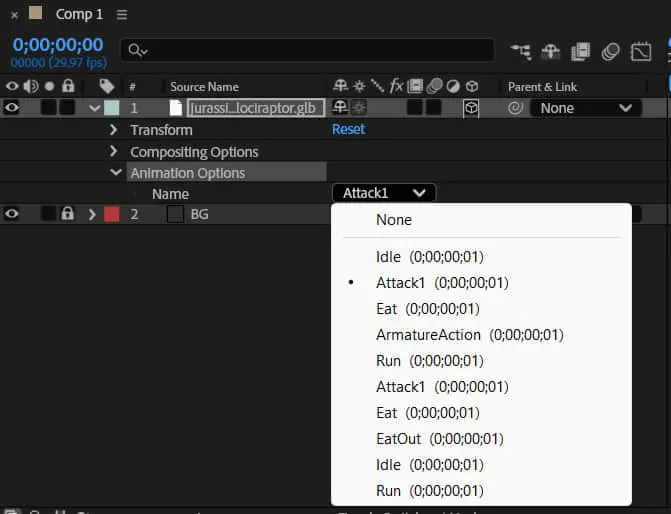This screenshot has width=671, height=514.
Task: Click the Attack1 animation name button
Action: coord(383,193)
